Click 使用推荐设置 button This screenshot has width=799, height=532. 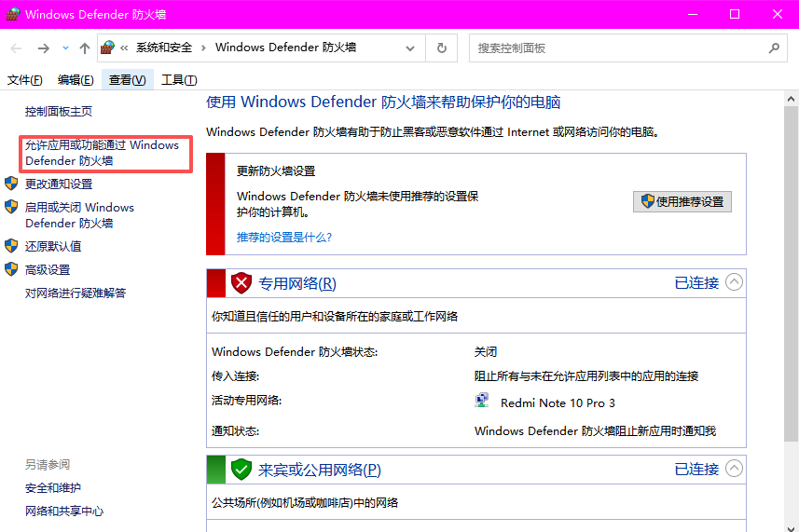click(x=682, y=201)
